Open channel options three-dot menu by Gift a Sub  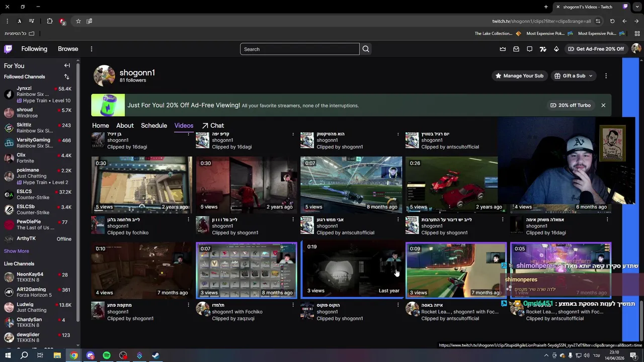coord(606,75)
